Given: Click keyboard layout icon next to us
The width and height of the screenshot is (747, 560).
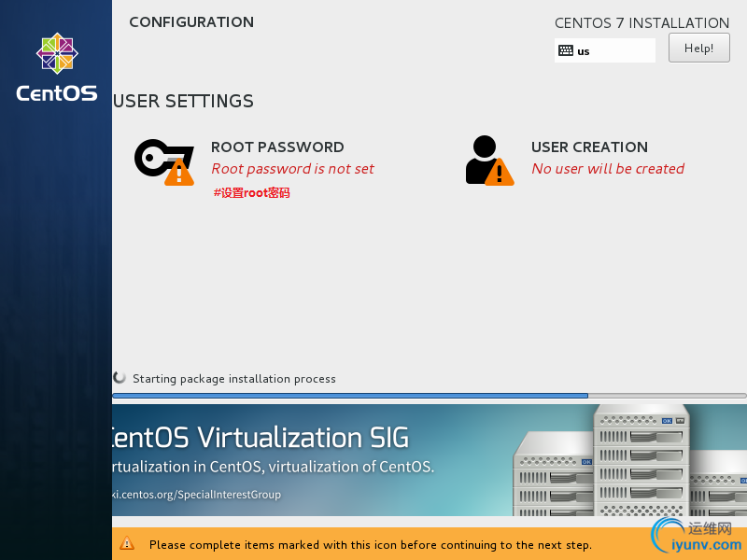Looking at the screenshot, I should [x=566, y=50].
